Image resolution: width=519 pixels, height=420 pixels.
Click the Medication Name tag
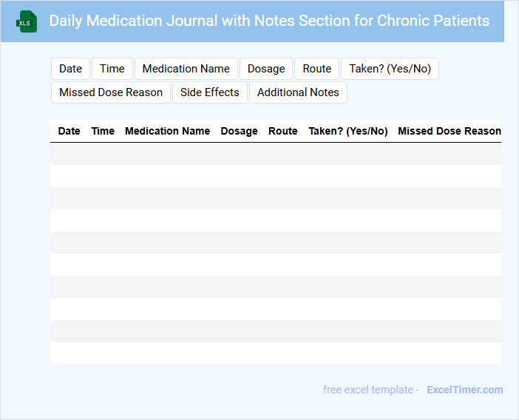tap(186, 69)
